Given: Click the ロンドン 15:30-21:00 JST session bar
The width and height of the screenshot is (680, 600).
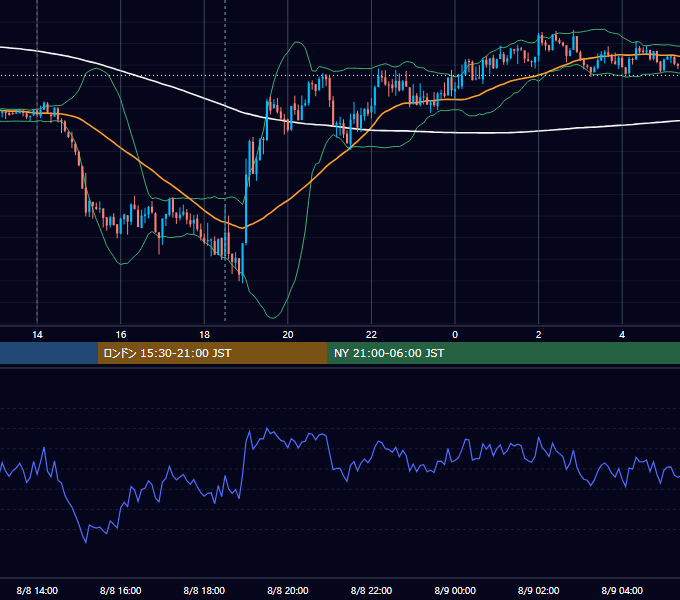Looking at the screenshot, I should 212,353.
